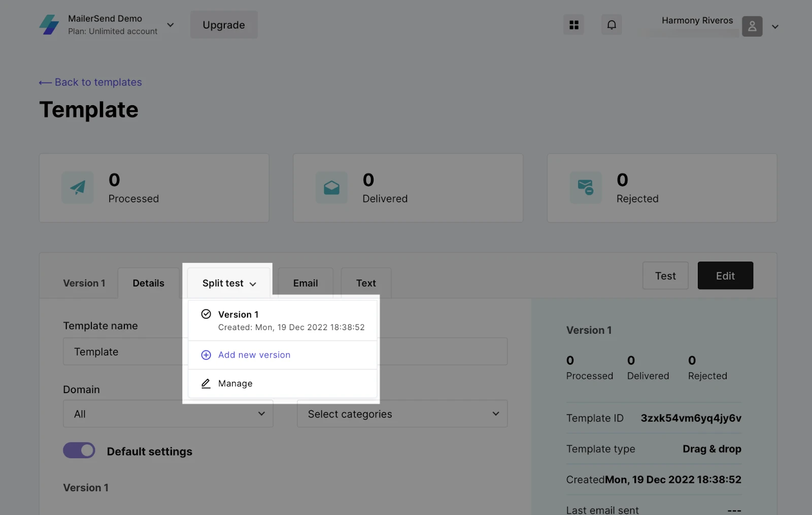Open the apps grid icon
This screenshot has width=812, height=515.
pos(573,25)
